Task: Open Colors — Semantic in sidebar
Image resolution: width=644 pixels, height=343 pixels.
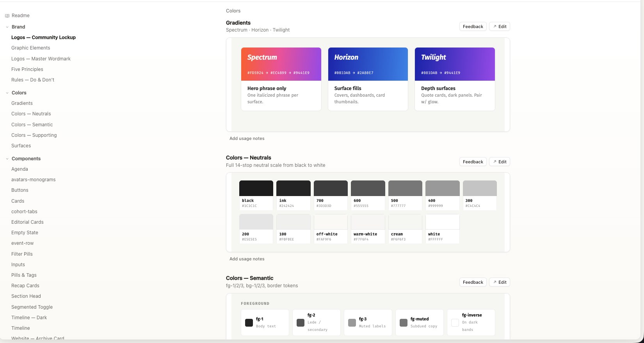Action: [32, 125]
